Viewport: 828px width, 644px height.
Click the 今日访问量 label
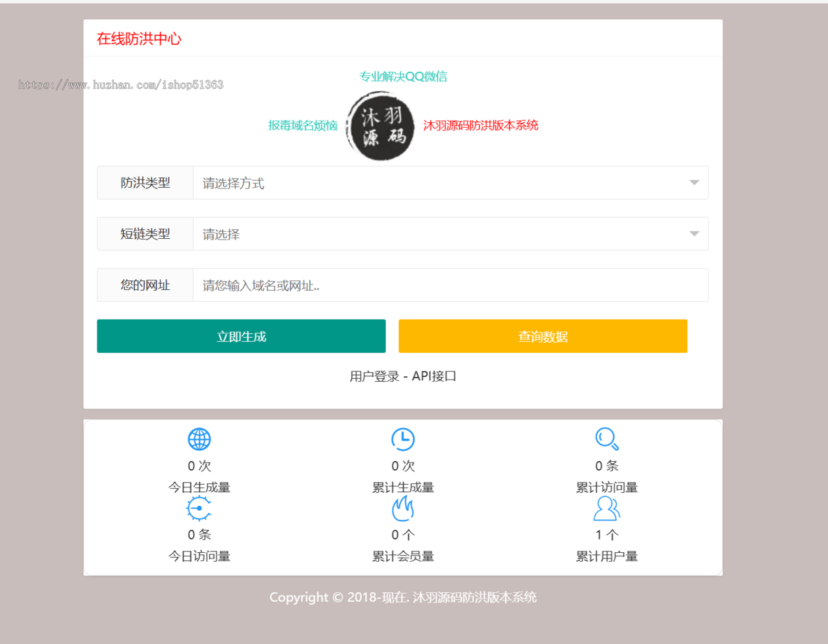coord(199,556)
